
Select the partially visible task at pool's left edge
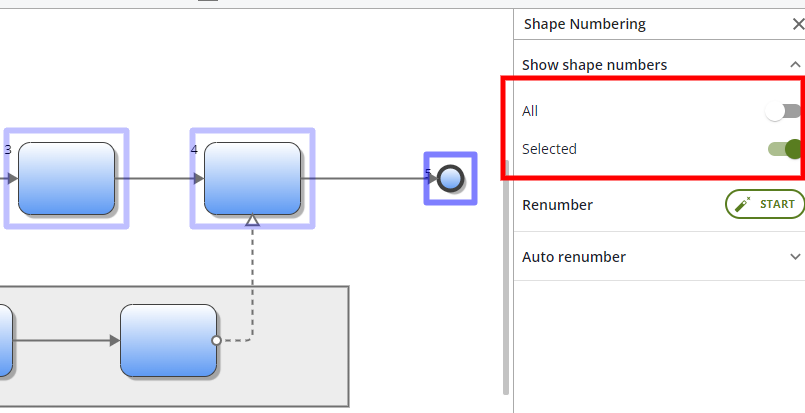tap(5, 341)
